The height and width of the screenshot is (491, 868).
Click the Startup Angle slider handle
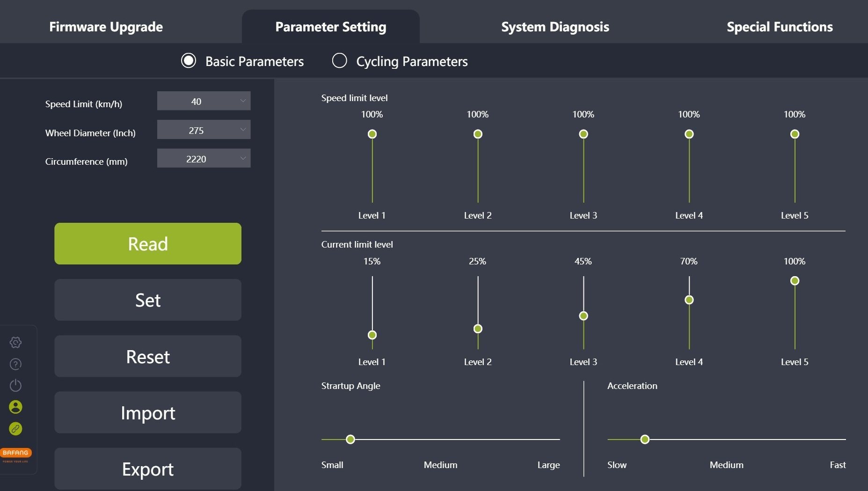(350, 440)
